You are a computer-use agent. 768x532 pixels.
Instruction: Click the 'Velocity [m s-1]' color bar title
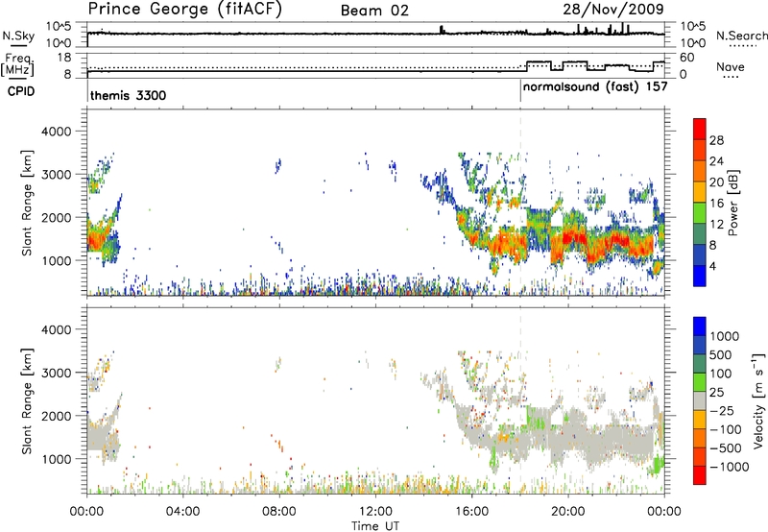pos(758,400)
